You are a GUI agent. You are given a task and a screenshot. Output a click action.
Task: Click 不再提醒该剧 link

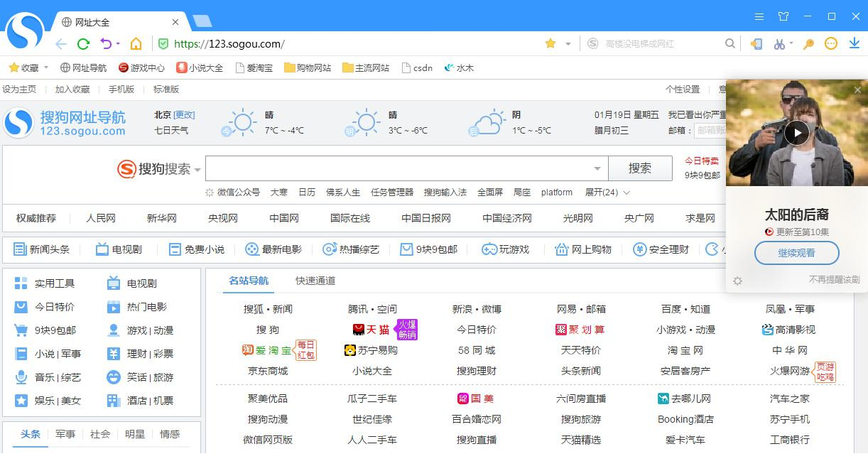click(834, 280)
